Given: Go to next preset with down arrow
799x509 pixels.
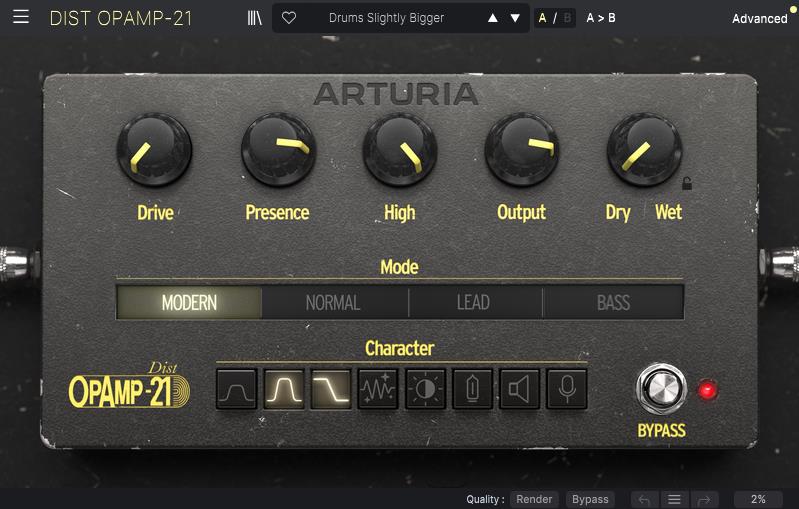Looking at the screenshot, I should pyautogui.click(x=515, y=18).
